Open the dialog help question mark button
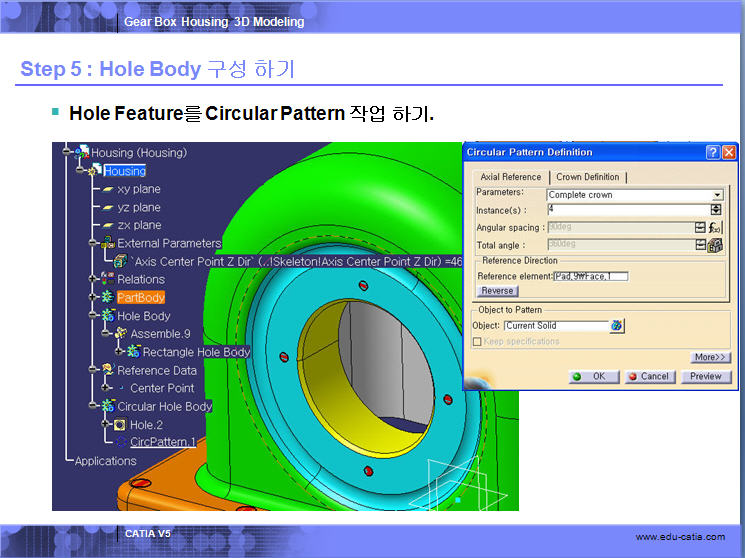This screenshot has height=558, width=745. click(712, 153)
